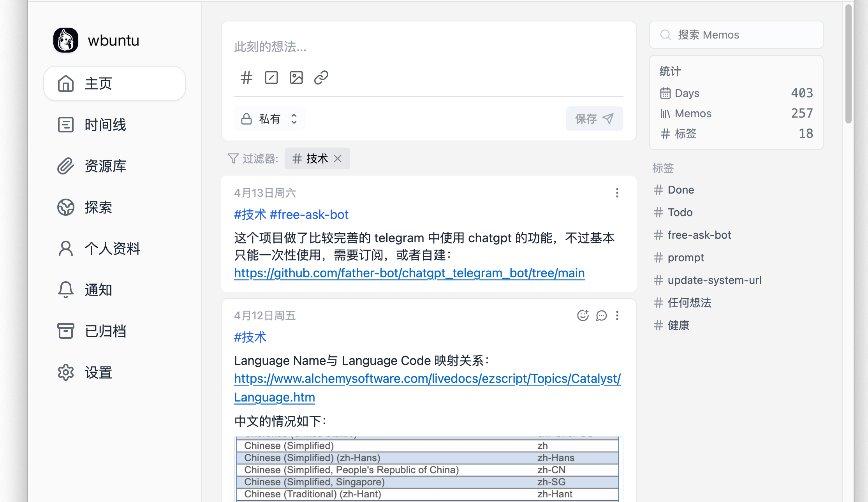The width and height of the screenshot is (868, 502).
Task: Go to 资源库 resources page
Action: point(105,166)
